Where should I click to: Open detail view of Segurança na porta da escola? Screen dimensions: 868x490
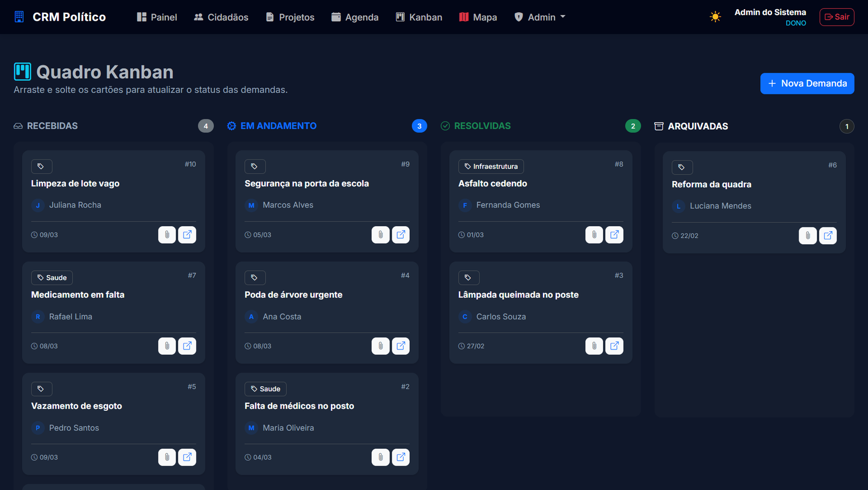coord(401,234)
